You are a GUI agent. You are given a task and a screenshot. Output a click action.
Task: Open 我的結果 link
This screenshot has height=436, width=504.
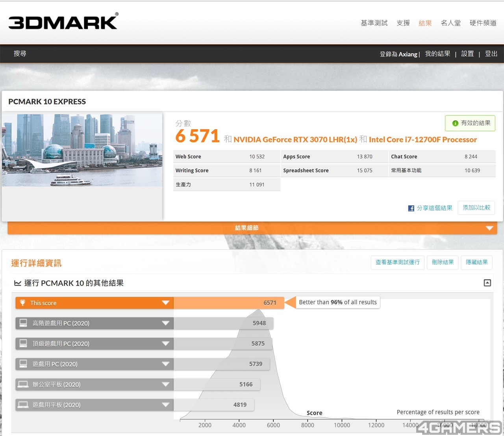click(x=437, y=54)
